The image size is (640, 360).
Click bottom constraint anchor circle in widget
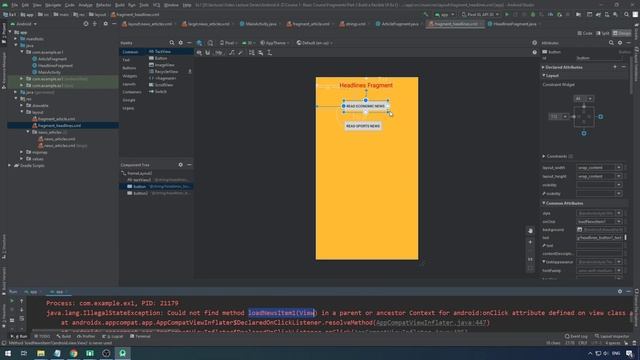point(584,133)
